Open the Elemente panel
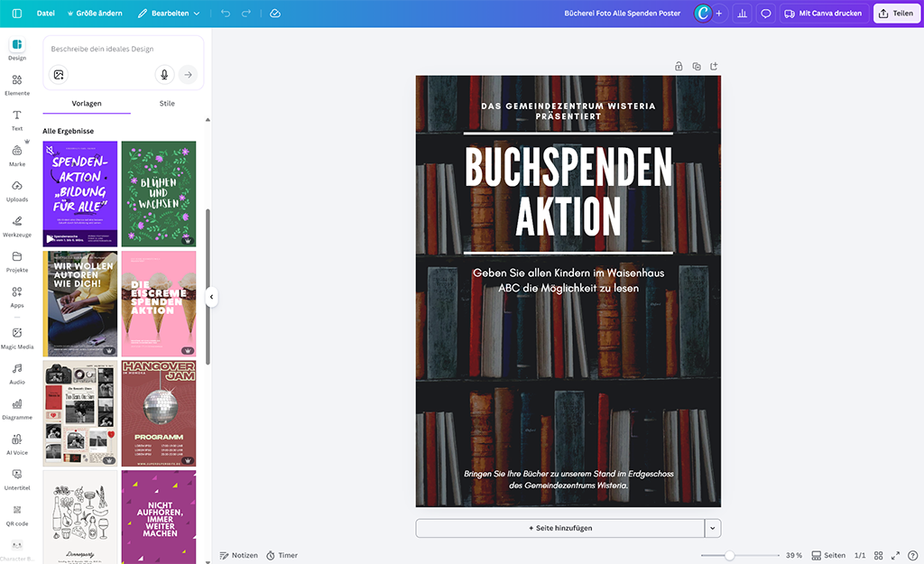The width and height of the screenshot is (924, 564). [x=17, y=85]
